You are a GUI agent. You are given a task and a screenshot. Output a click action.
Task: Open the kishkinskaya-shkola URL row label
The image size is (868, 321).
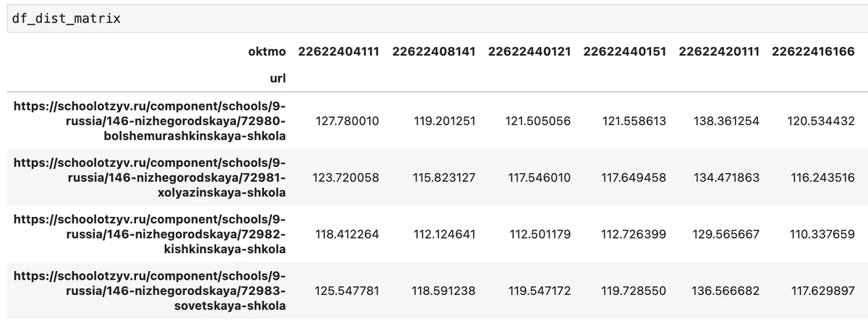[x=150, y=234]
